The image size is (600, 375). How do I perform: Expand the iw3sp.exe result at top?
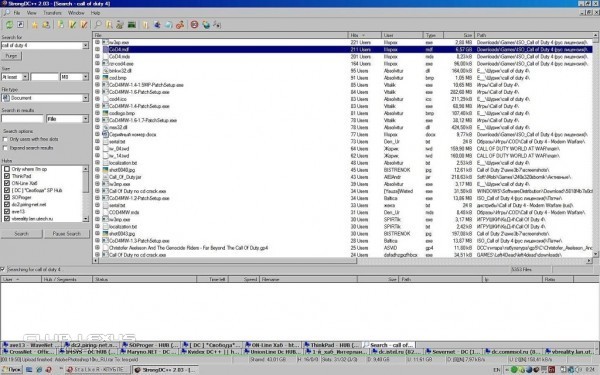[x=97, y=42]
